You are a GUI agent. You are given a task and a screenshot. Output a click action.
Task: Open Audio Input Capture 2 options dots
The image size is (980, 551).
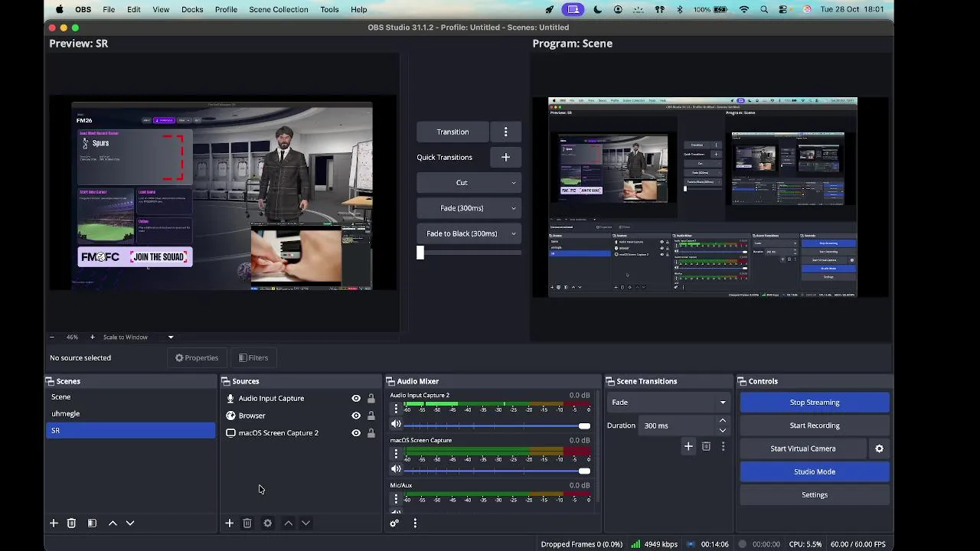(x=396, y=409)
